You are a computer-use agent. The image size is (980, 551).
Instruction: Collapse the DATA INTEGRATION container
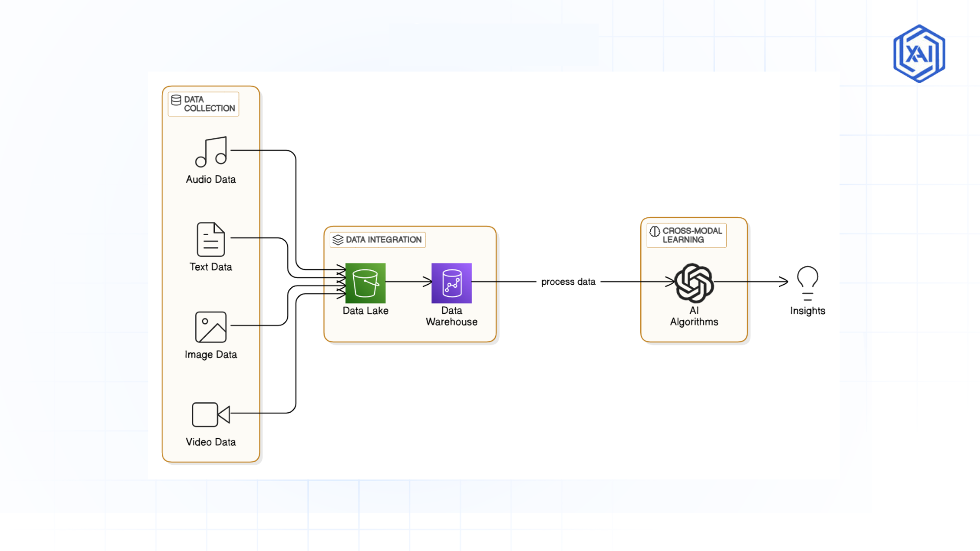click(377, 240)
